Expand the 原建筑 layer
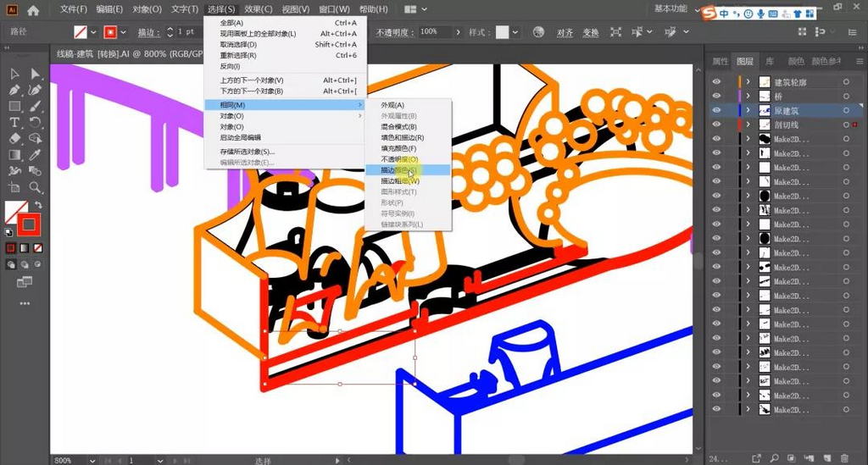 (748, 111)
